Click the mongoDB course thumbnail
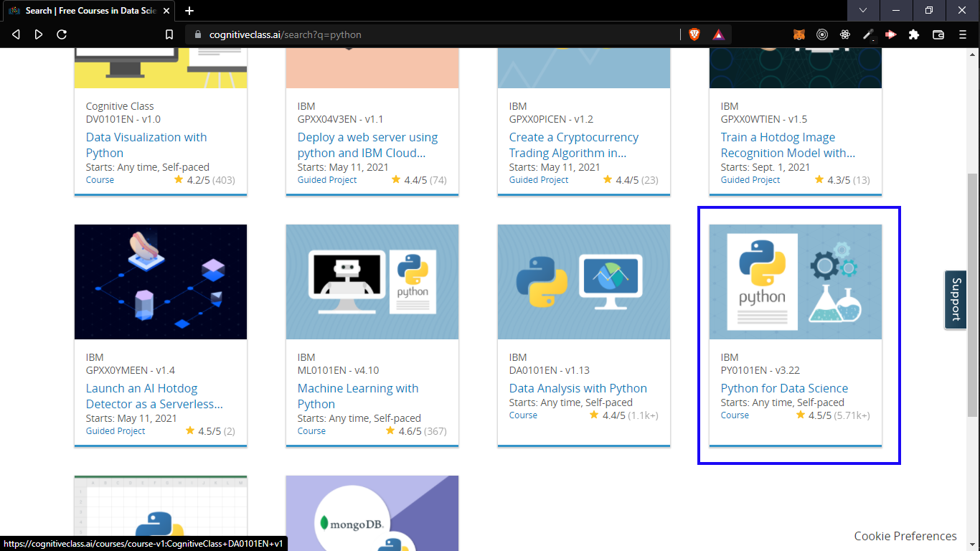 click(372, 513)
